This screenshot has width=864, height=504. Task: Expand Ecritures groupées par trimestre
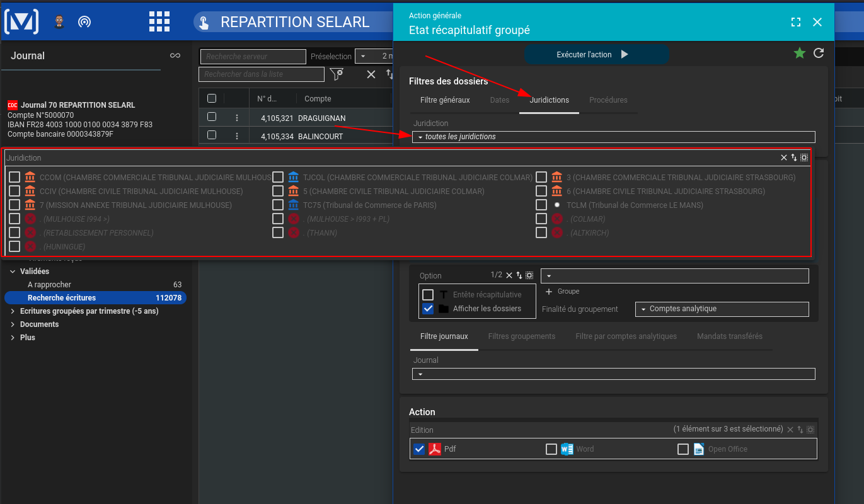13,311
